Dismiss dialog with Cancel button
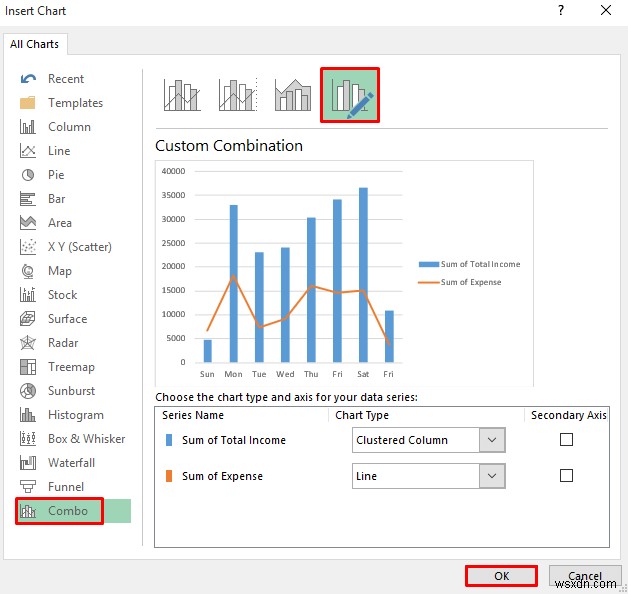 585,576
